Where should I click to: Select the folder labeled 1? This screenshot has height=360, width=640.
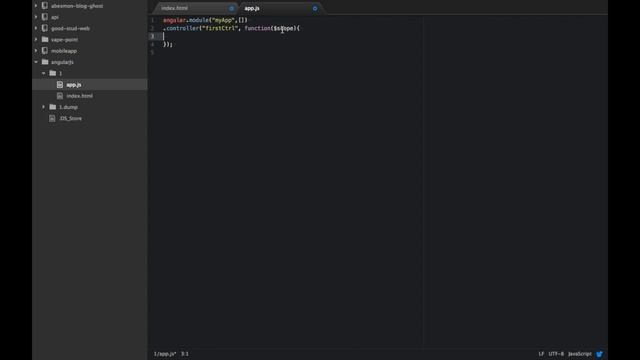click(60, 73)
